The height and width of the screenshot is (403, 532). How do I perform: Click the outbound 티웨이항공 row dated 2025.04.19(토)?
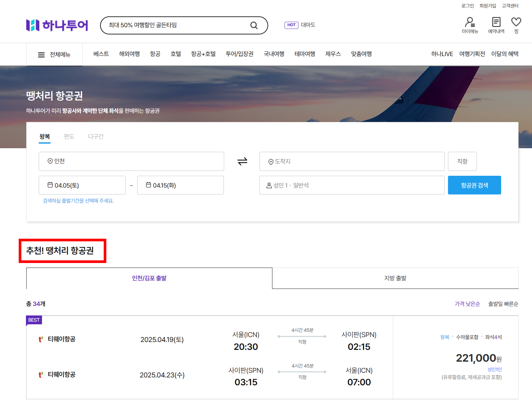(x=209, y=339)
